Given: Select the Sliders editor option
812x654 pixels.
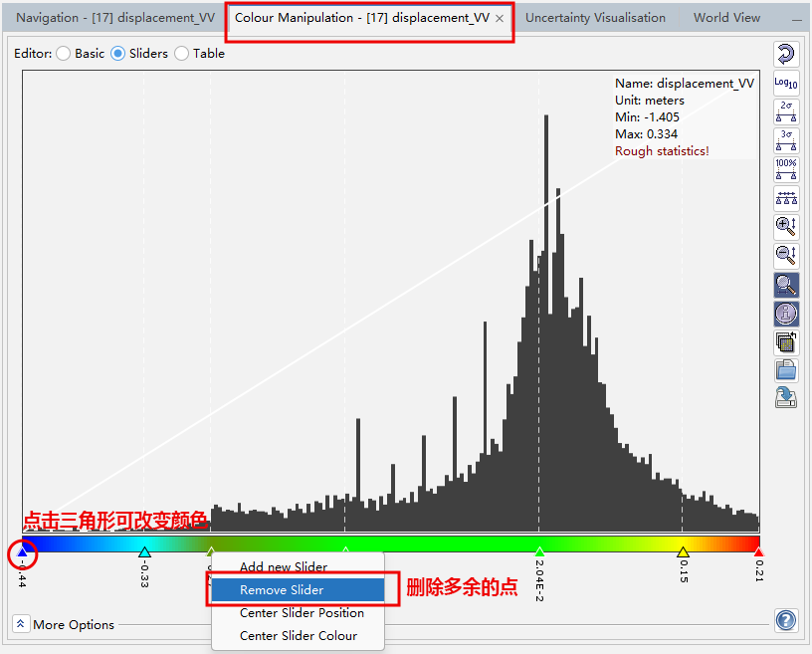Looking at the screenshot, I should [x=118, y=54].
